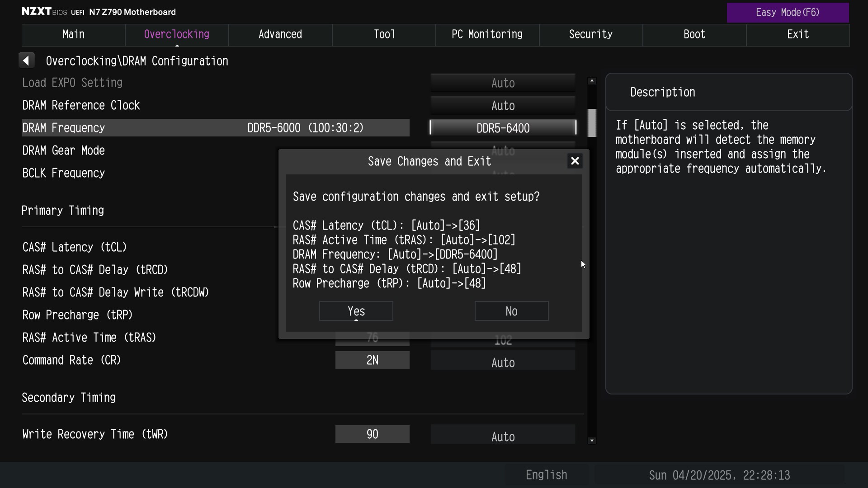Screen dimensions: 868x488
Task: Open the DRAM Reference Clock Auto dropdown
Action: tap(503, 105)
